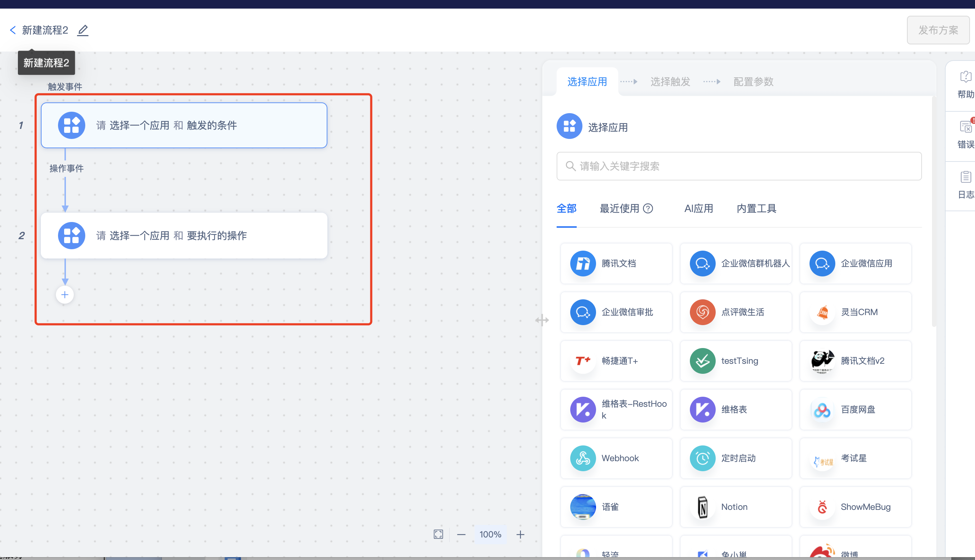Choose the 畅捷通T+ app
This screenshot has width=975, height=560.
[x=616, y=361]
